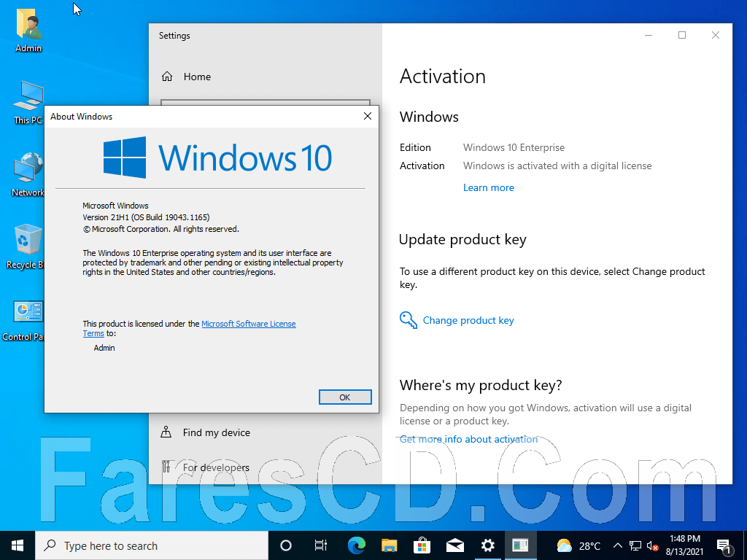Click the Learn more activation link
The height and width of the screenshot is (560, 747).
click(x=488, y=187)
